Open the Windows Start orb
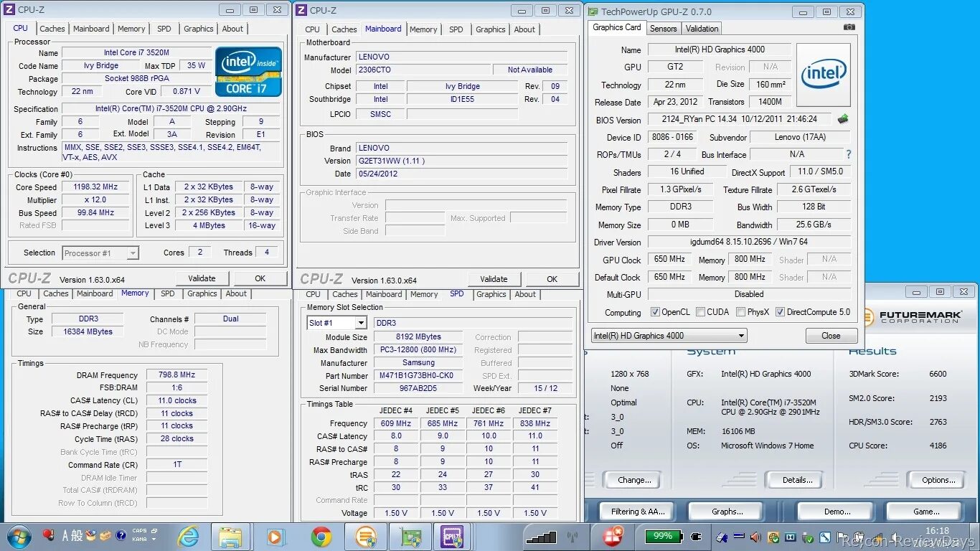Screen dimensions: 980x551 click(x=18, y=536)
